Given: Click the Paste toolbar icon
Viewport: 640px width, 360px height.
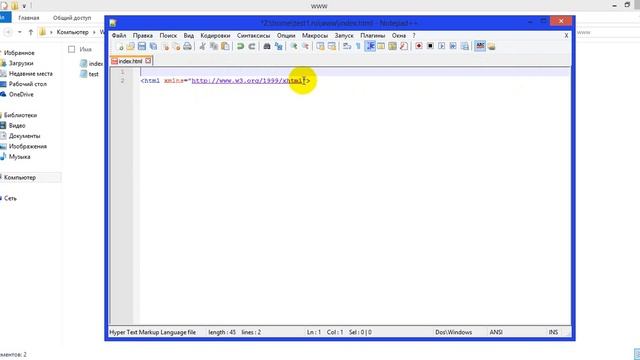Looking at the screenshot, I should pos(225,47).
